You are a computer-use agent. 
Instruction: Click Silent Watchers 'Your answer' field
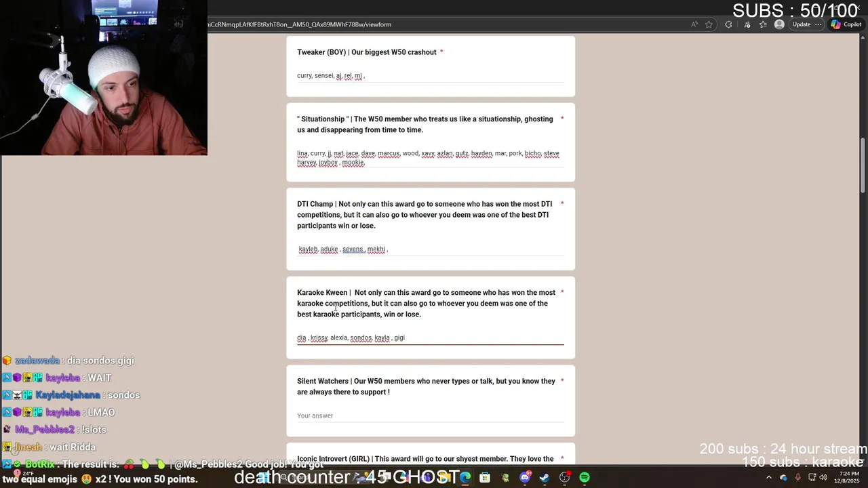click(430, 415)
